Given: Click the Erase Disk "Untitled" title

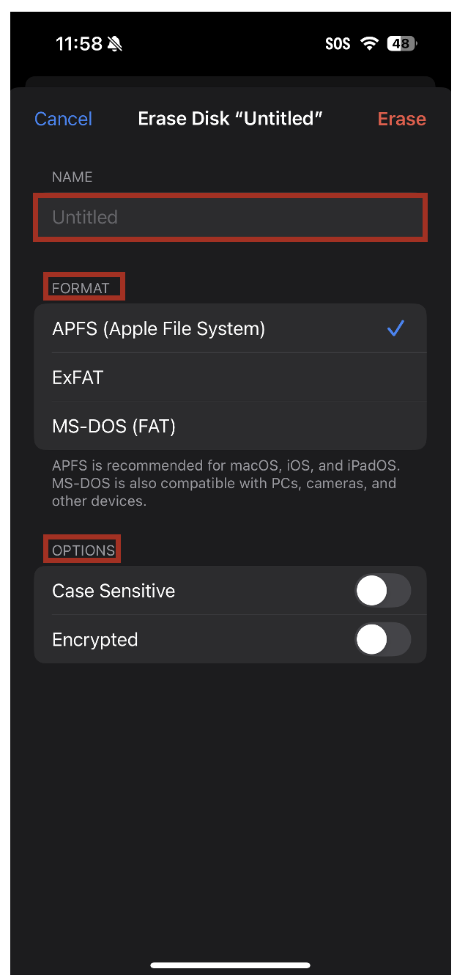Looking at the screenshot, I should click(x=230, y=119).
